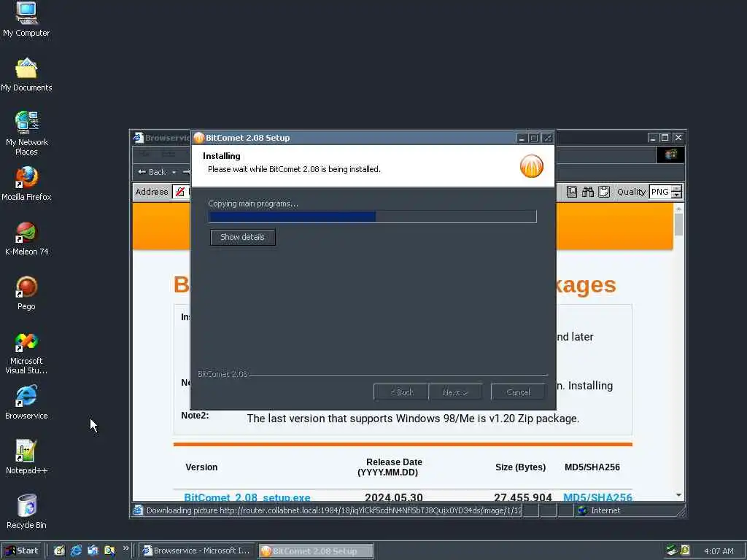This screenshot has height=560, width=747.
Task: Click the "Copying main programs..." status text
Action: pyautogui.click(x=253, y=203)
